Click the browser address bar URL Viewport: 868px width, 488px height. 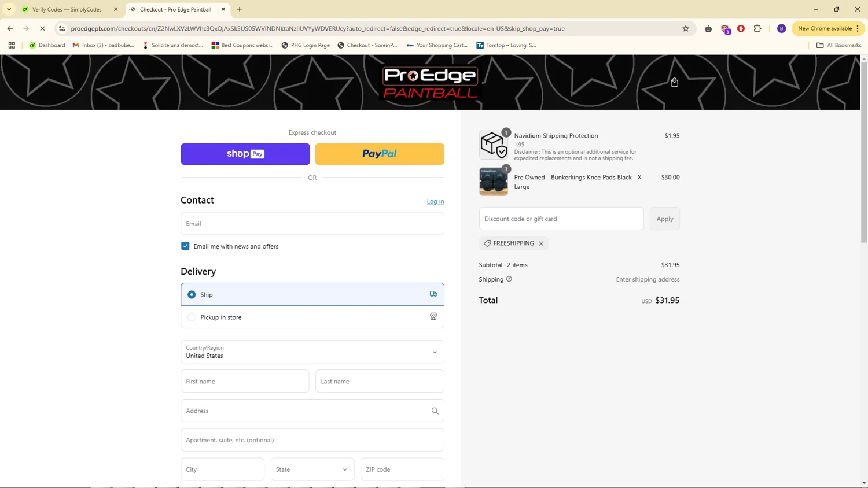(x=318, y=28)
